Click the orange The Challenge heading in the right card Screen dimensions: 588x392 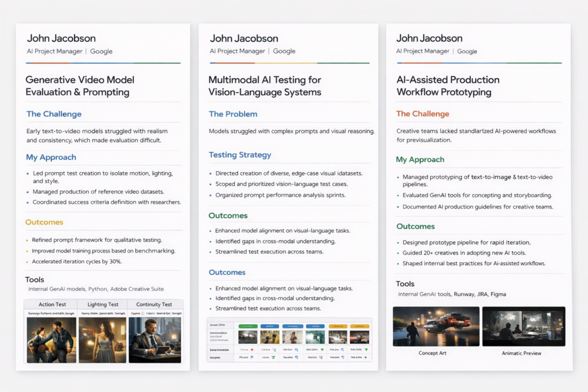tap(423, 114)
